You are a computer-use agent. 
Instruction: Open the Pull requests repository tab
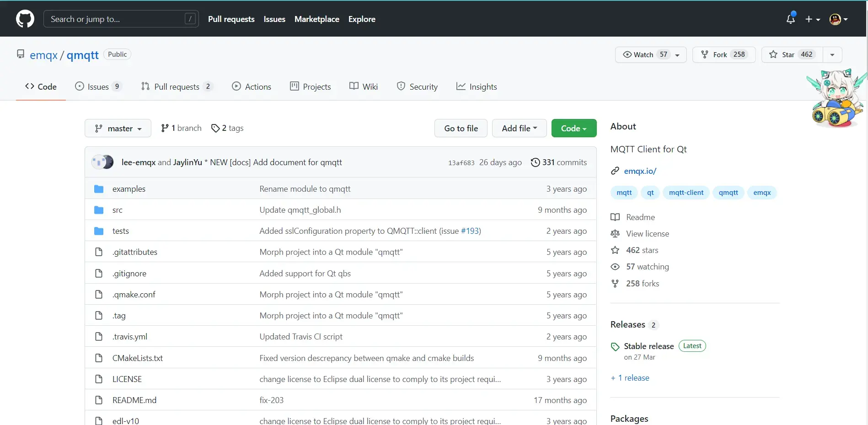[177, 86]
